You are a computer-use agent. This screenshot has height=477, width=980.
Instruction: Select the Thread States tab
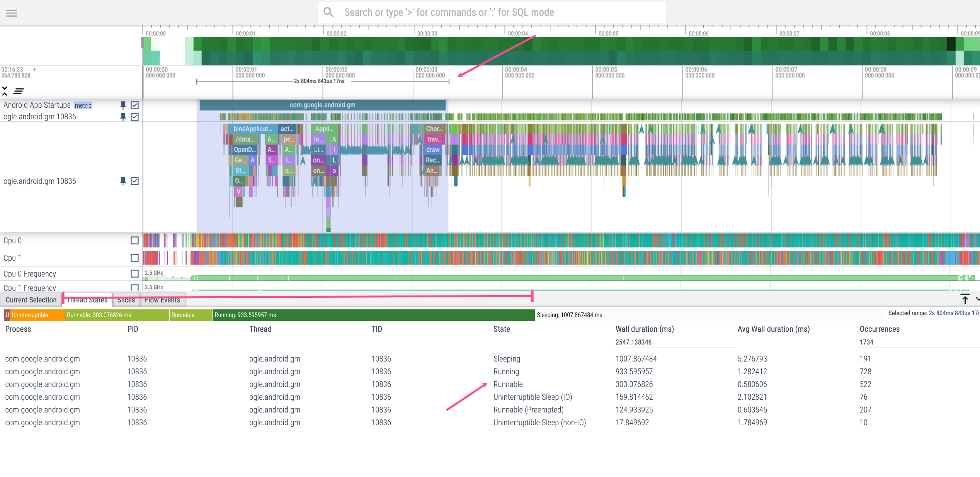pos(87,300)
